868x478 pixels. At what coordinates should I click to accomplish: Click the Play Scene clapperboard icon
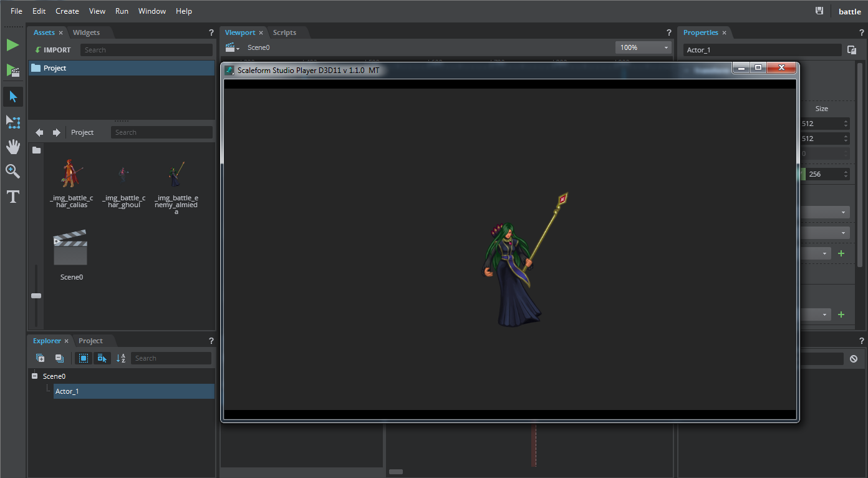(x=12, y=71)
